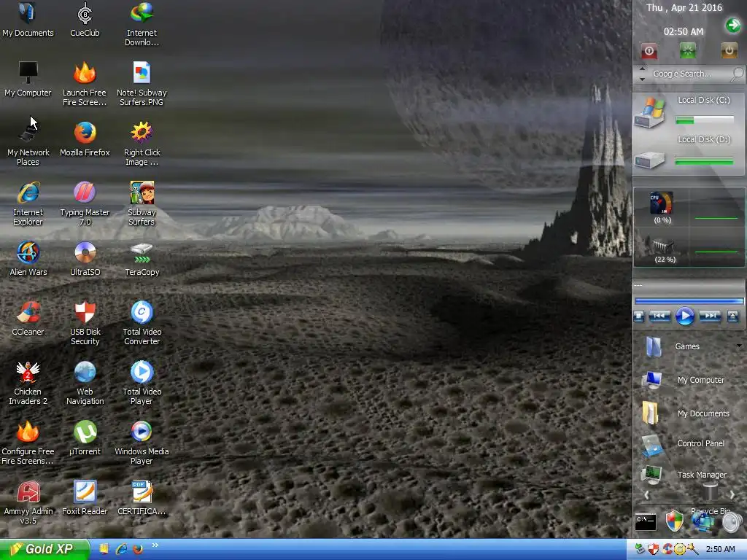Select the Total Video Player icon
Image resolution: width=747 pixels, height=560 pixels.
142,383
